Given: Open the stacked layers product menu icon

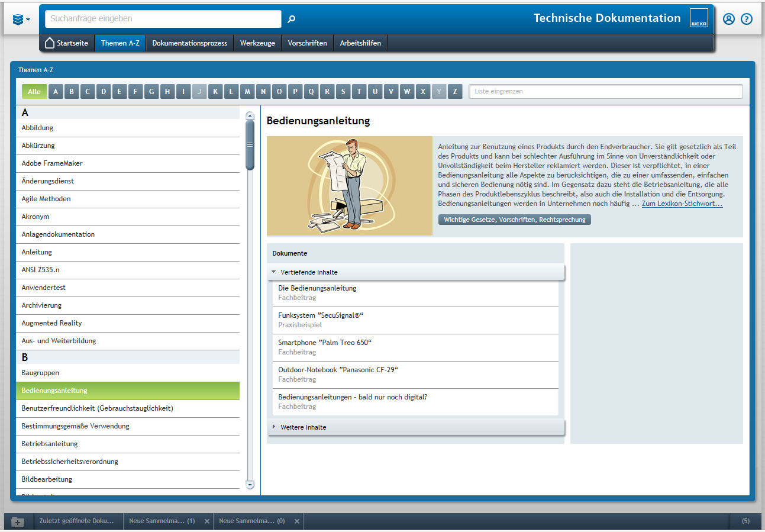Looking at the screenshot, I should [21, 20].
